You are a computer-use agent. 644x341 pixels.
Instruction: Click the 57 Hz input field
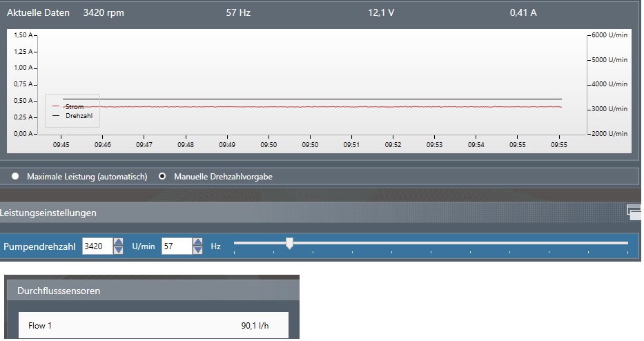click(177, 246)
